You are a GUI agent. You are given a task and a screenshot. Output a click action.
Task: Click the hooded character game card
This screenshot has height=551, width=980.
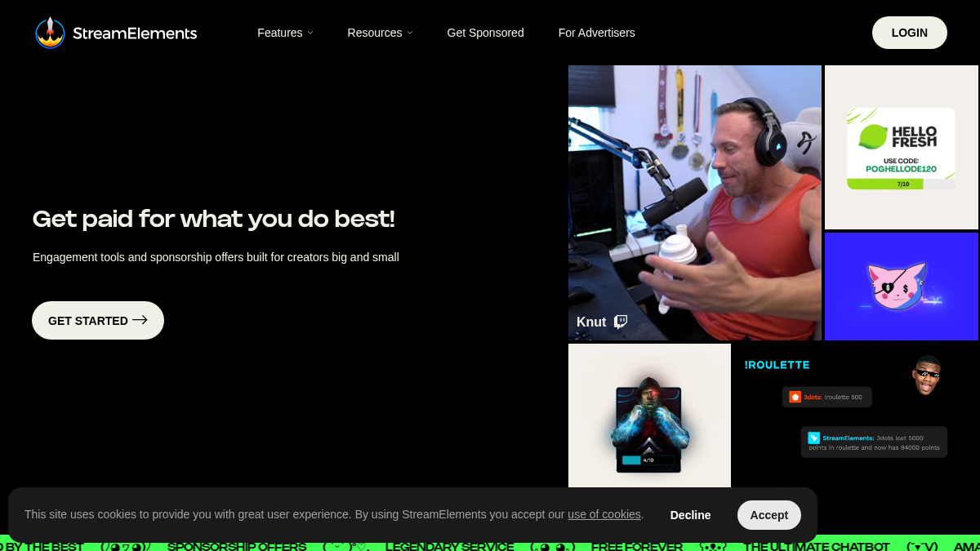(649, 424)
